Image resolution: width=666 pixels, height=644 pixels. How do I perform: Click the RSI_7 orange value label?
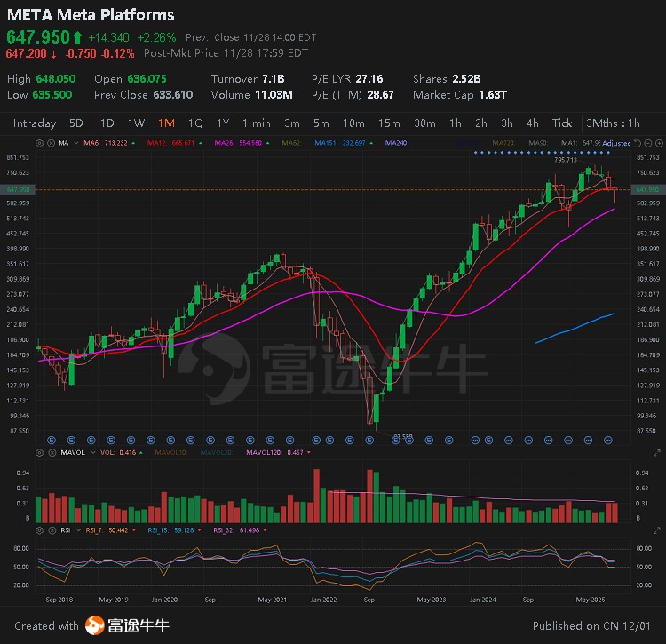coord(101,529)
